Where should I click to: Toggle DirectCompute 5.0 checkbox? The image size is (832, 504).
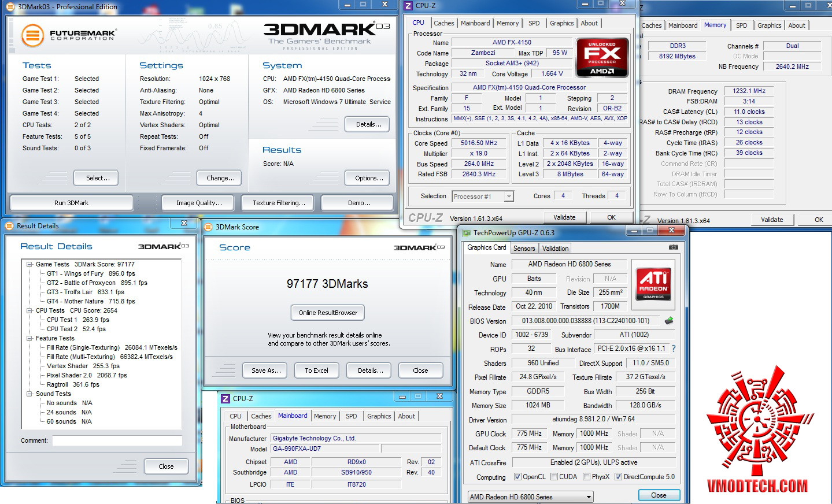pos(619,477)
